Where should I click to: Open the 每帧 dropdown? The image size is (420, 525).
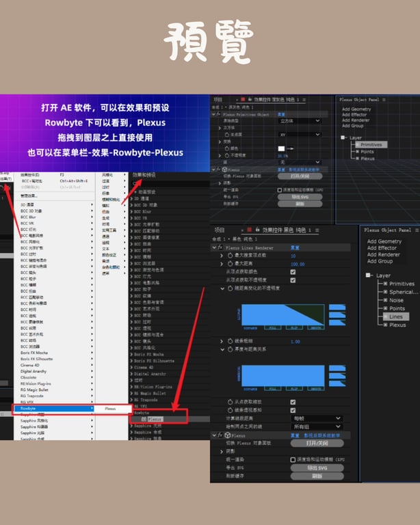[317, 418]
